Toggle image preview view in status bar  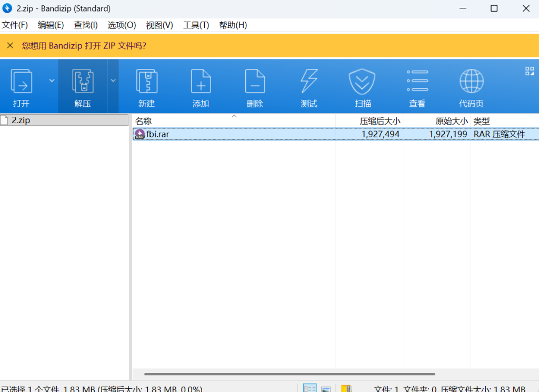[326, 389]
